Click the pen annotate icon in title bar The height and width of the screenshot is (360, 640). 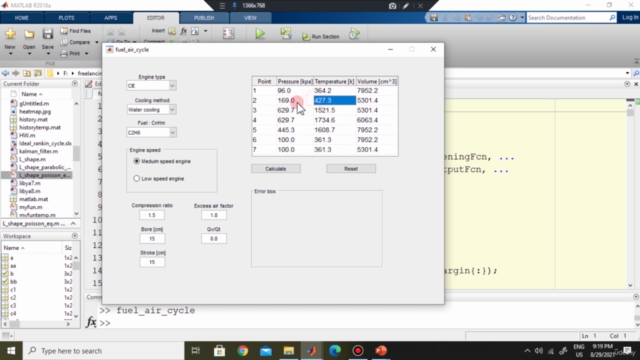[x=406, y=6]
